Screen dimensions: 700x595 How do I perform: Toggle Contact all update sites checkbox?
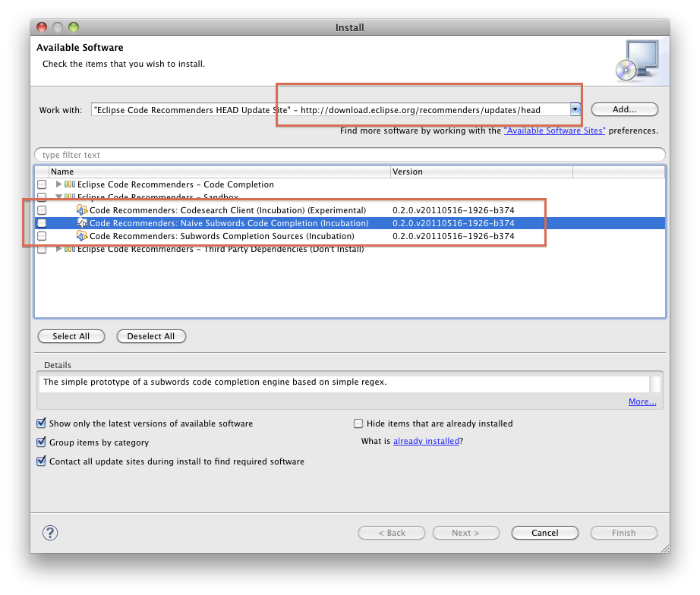(x=41, y=461)
